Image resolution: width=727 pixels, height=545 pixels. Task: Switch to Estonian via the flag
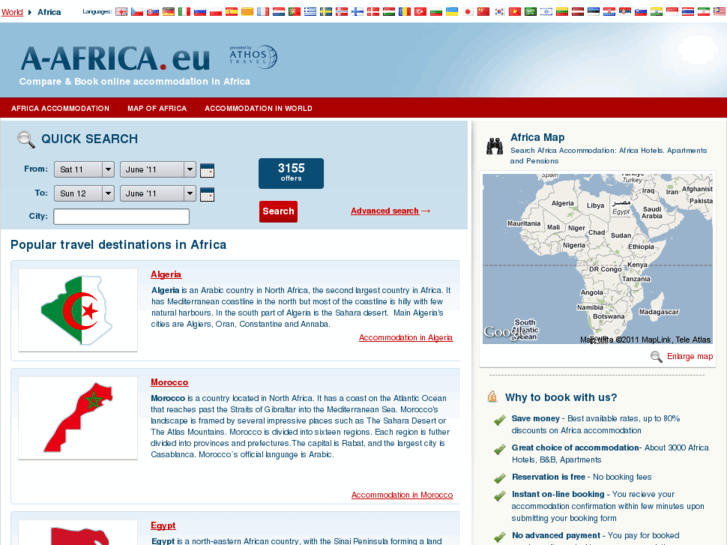(594, 12)
